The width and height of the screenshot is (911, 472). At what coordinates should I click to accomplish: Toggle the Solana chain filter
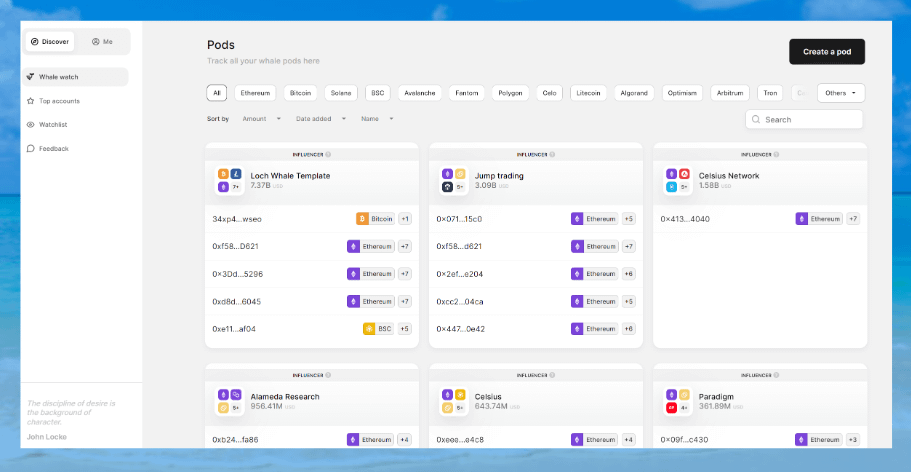340,93
